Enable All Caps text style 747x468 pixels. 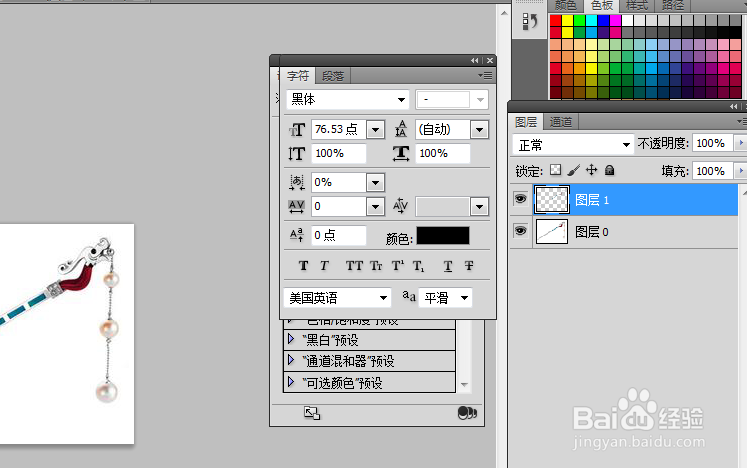[354, 266]
